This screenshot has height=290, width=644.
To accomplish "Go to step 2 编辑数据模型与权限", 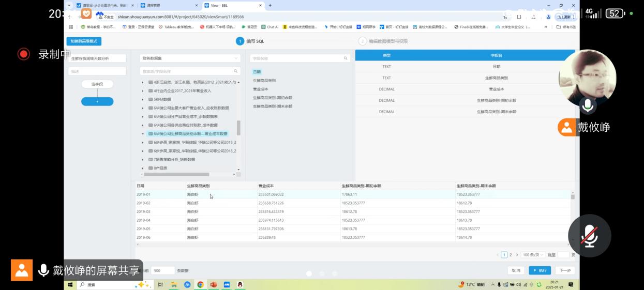I will point(384,41).
